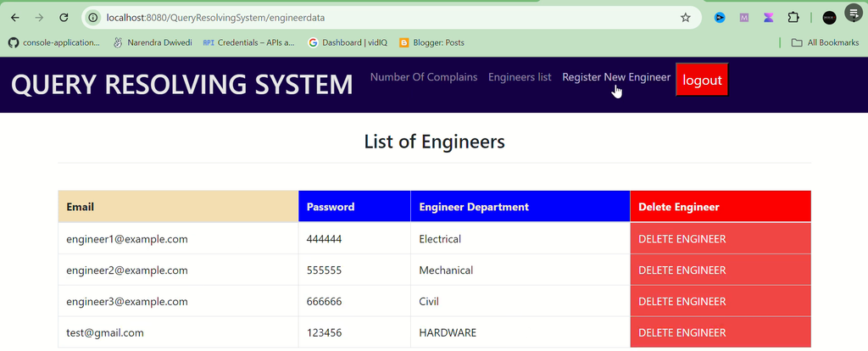Screen dimensions: 868x351
Task: Click the browser forward arrow
Action: pos(39,18)
